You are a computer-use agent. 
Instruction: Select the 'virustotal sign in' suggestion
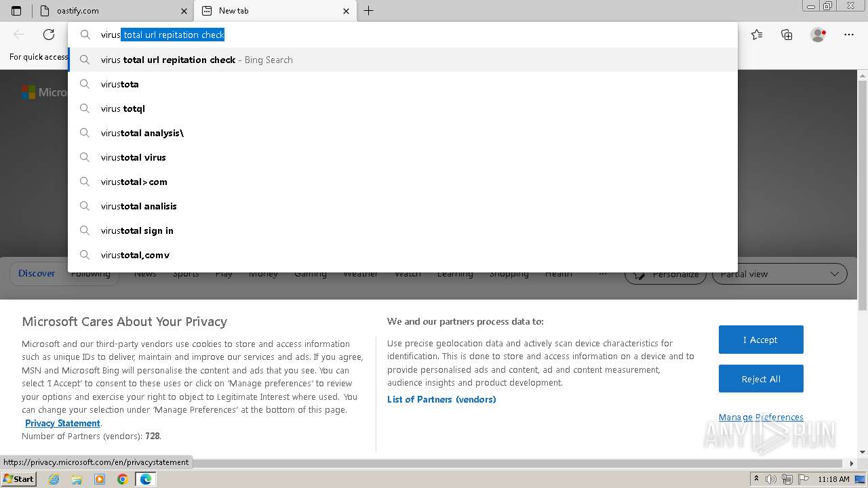coord(403,230)
